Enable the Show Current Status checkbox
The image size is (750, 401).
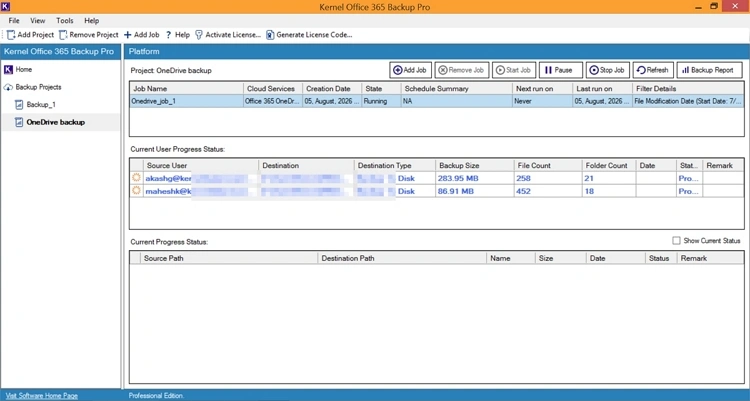tap(676, 241)
